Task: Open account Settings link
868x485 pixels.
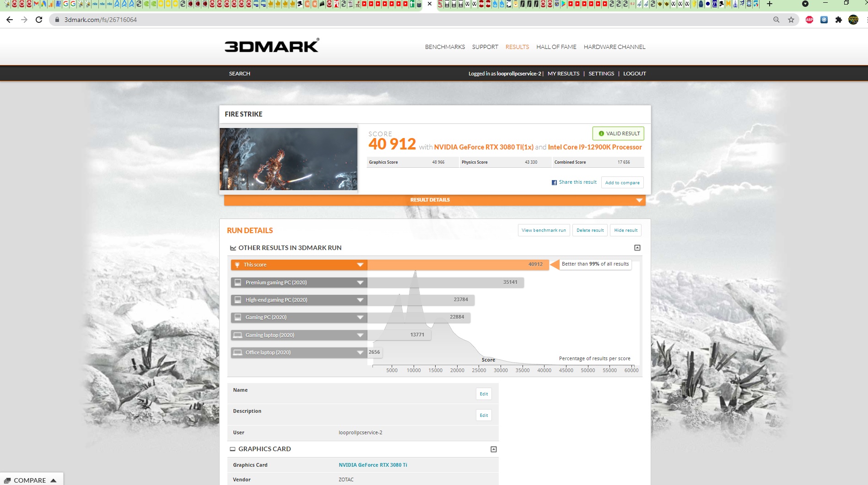Action: tap(601, 74)
